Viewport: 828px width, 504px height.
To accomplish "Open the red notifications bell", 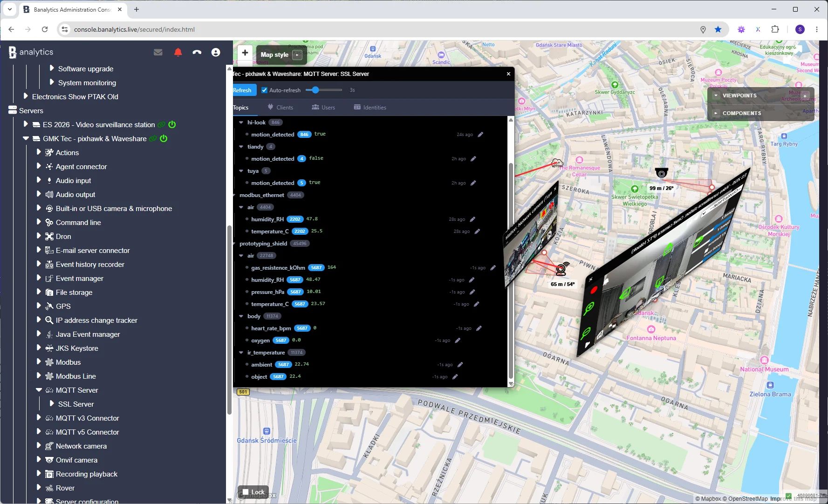I will click(178, 52).
